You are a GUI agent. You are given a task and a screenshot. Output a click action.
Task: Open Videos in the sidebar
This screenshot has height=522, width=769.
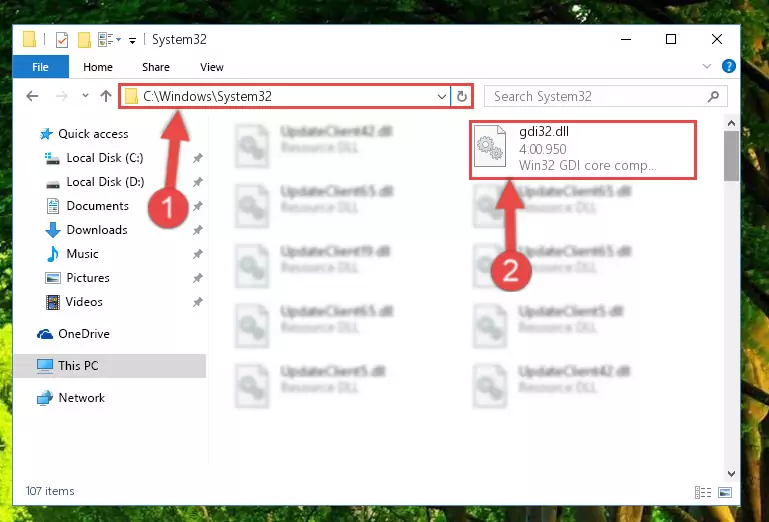click(84, 302)
